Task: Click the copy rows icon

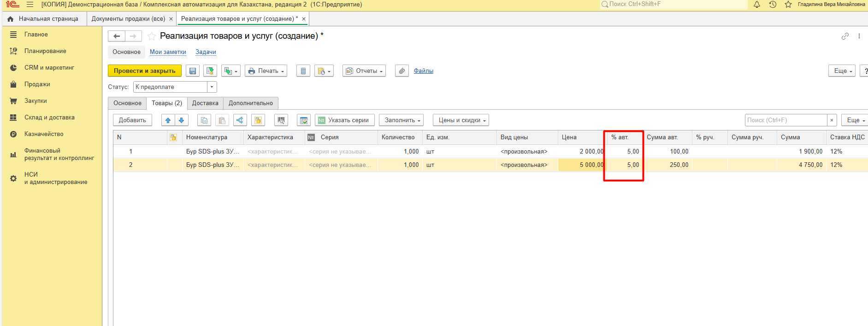Action: pyautogui.click(x=204, y=120)
